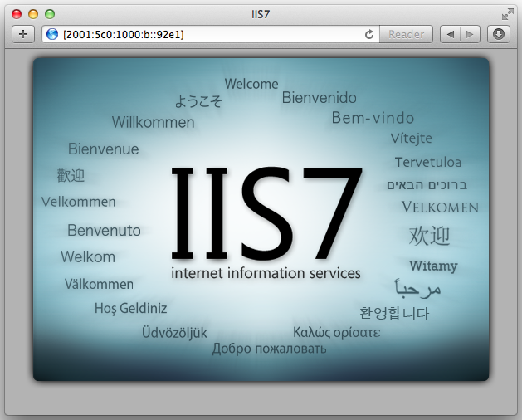Screen dimensions: 522x420
Task: Click the Greek 'Καλώς ορίσατε' text
Action: pyautogui.click(x=337, y=332)
